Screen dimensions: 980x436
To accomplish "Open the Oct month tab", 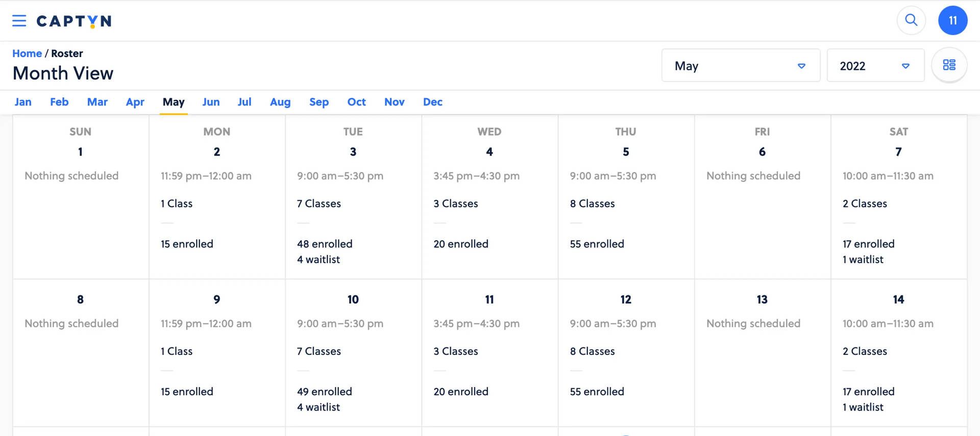I will (356, 102).
